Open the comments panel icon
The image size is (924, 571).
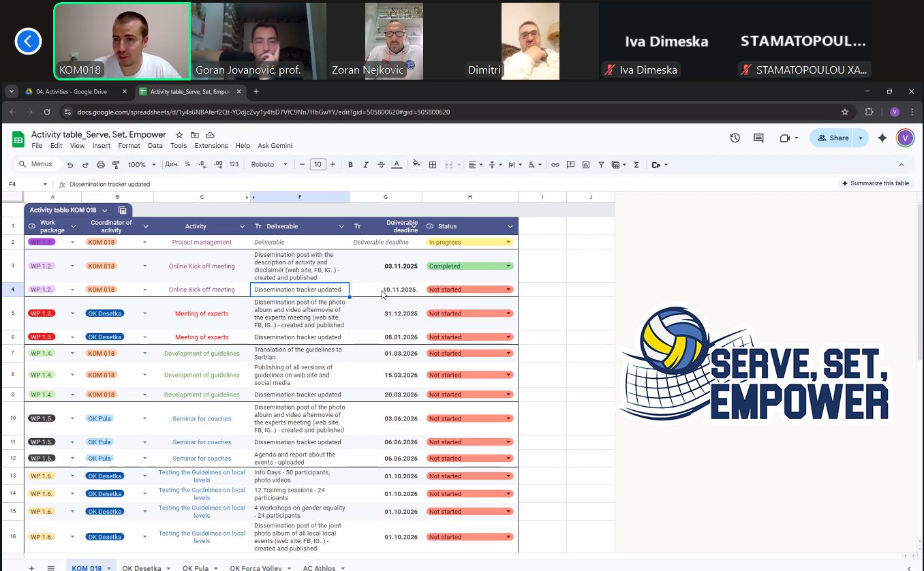758,138
